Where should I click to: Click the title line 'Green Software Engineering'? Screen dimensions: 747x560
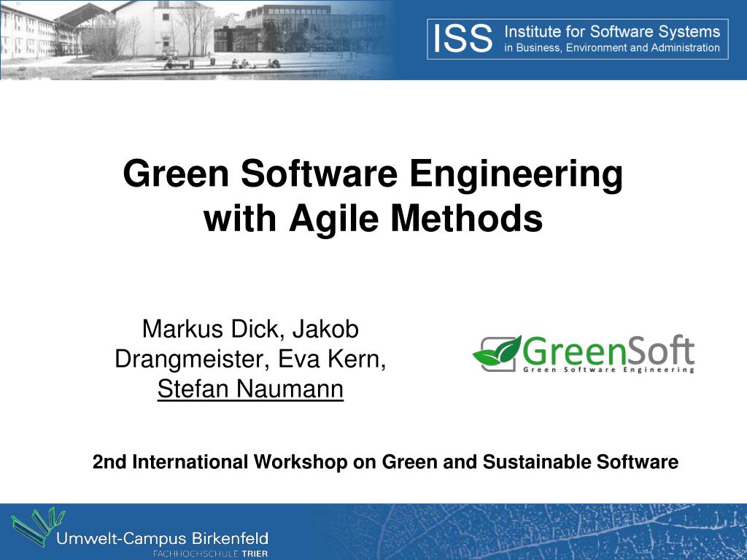click(x=373, y=174)
